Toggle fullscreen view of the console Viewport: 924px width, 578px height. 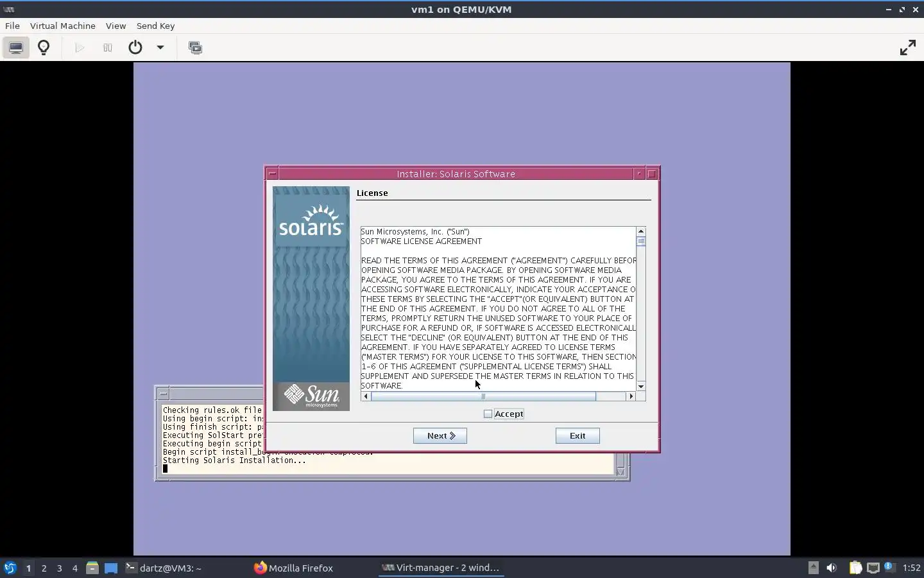coord(907,48)
